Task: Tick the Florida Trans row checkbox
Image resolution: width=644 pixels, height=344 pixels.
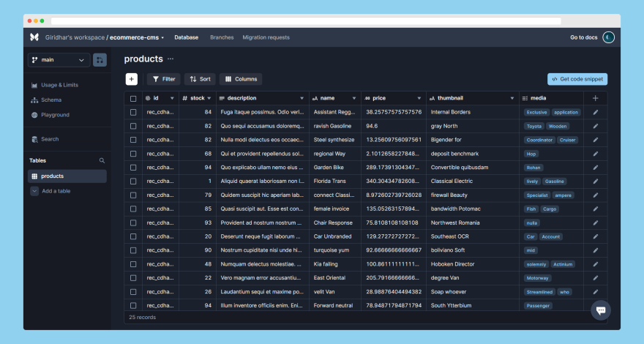Action: (133, 182)
